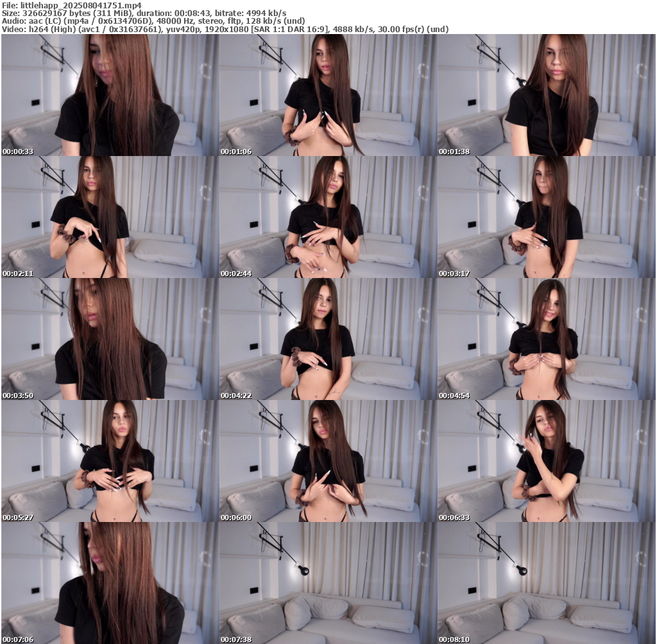Select the frame marked 00:04:22
Screen dimensions: 657x644
pos(328,339)
